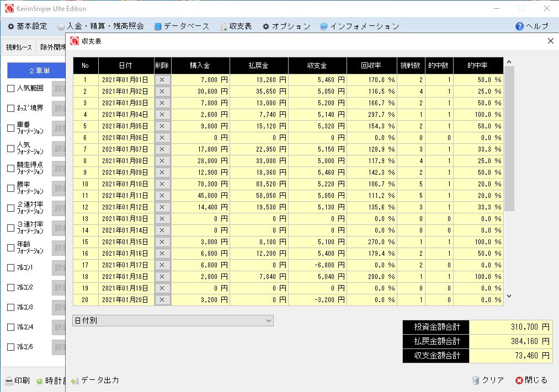Image resolution: width=559 pixels, height=392 pixels.
Task: Open the 入金・精算・残高照会 menu
Action: [x=101, y=26]
